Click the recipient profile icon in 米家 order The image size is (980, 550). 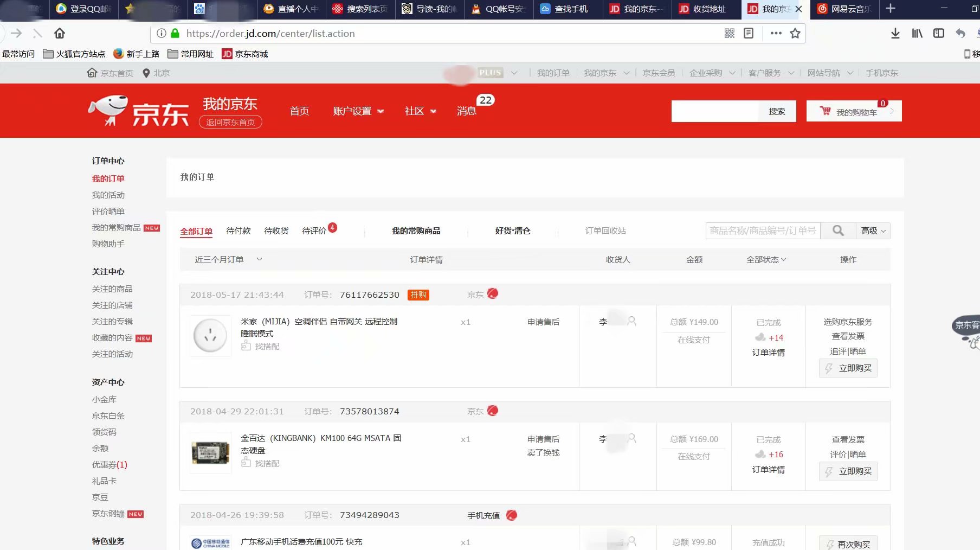(x=632, y=321)
